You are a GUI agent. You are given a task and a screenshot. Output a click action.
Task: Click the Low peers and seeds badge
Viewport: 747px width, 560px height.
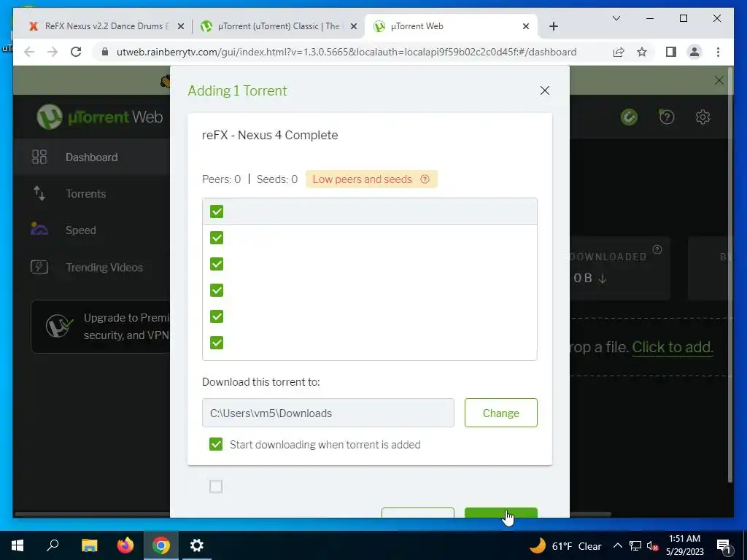371,179
